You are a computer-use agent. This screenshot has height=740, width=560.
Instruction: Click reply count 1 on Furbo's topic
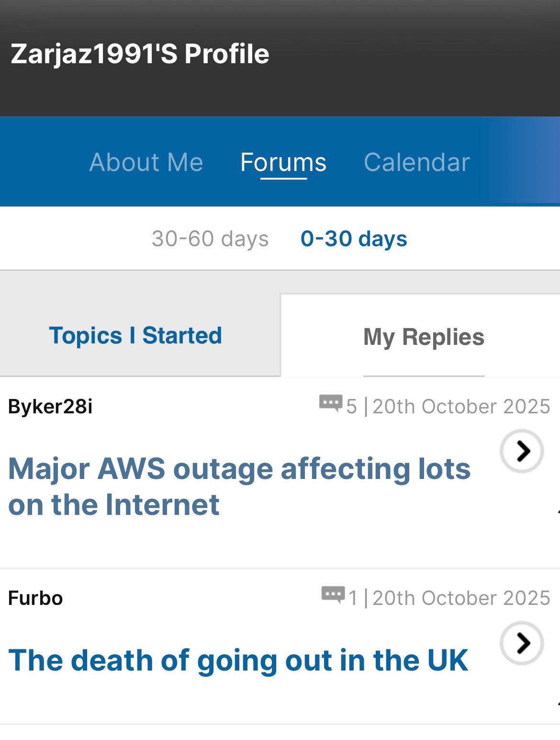pyautogui.click(x=353, y=598)
